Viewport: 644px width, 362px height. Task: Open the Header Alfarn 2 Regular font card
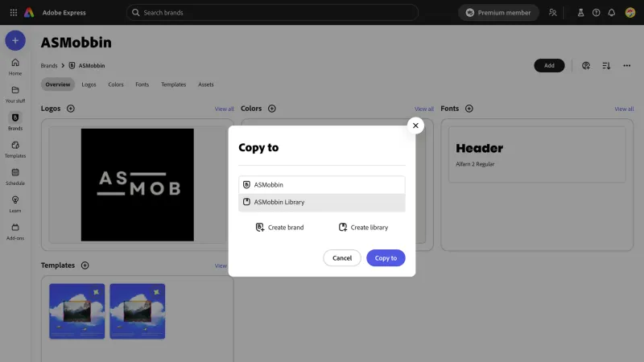[x=537, y=154]
